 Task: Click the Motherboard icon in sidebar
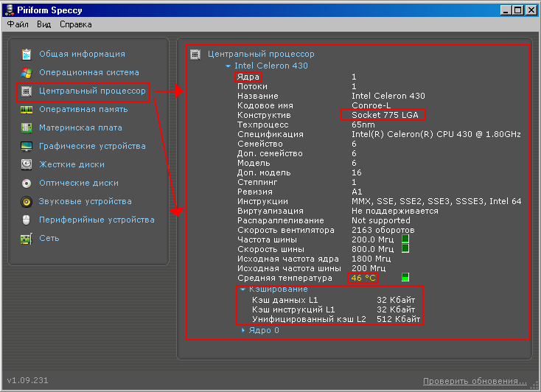27,127
